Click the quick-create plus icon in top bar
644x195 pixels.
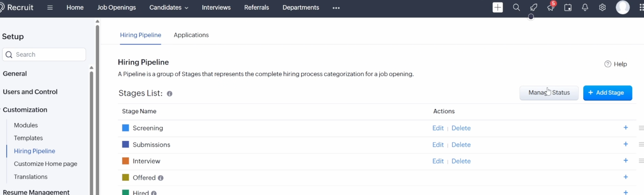pos(497,8)
